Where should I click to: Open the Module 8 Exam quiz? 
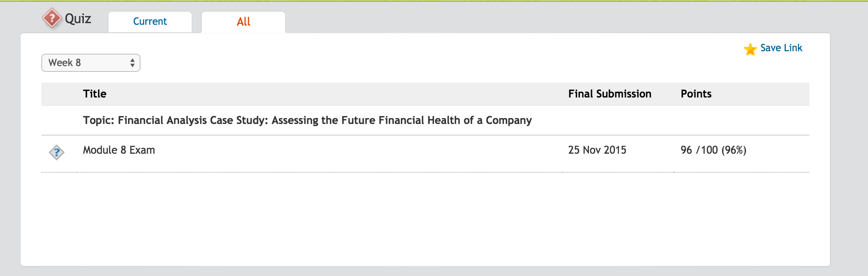coord(119,150)
